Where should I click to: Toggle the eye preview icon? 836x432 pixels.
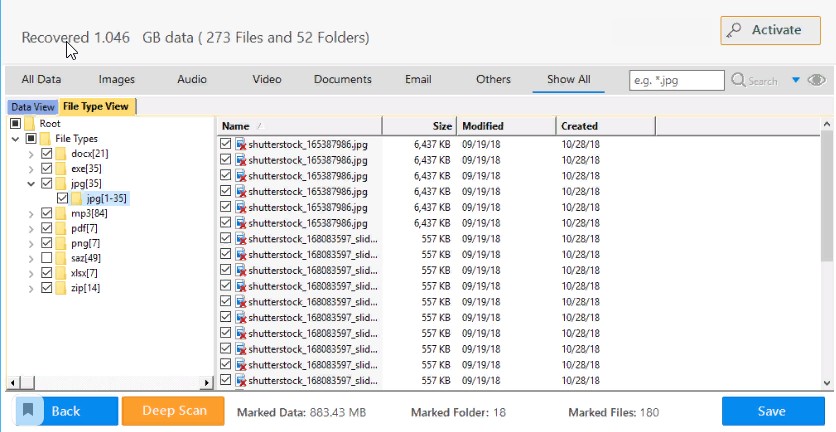pyautogui.click(x=816, y=80)
